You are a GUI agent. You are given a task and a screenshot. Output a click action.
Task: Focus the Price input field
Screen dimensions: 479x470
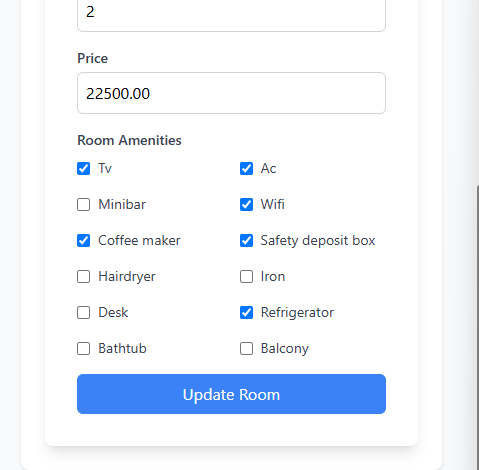231,93
